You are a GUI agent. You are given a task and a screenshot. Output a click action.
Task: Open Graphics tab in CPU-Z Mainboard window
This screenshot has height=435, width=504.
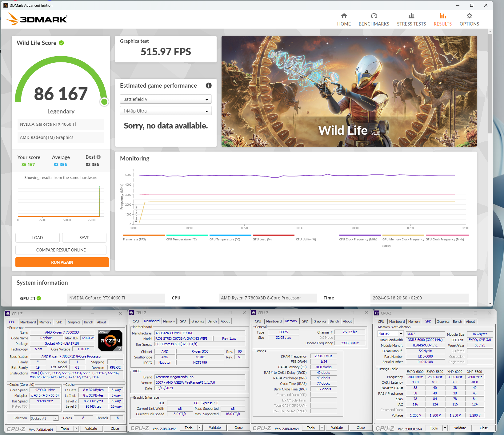[x=198, y=321]
